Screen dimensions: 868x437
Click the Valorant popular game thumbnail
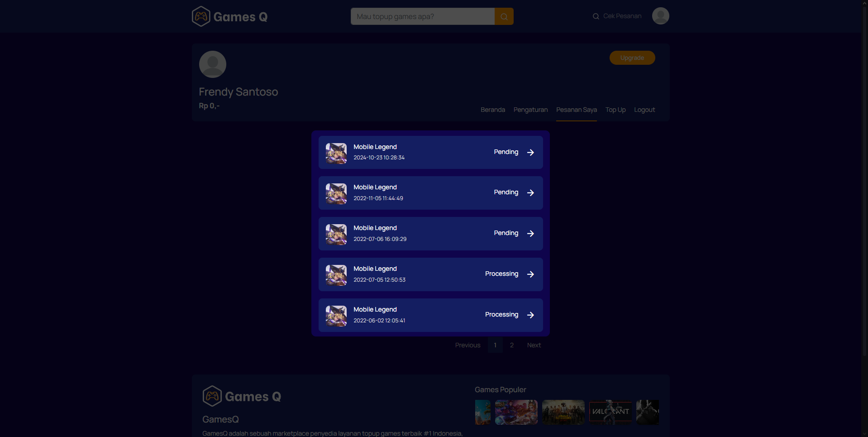click(x=610, y=412)
